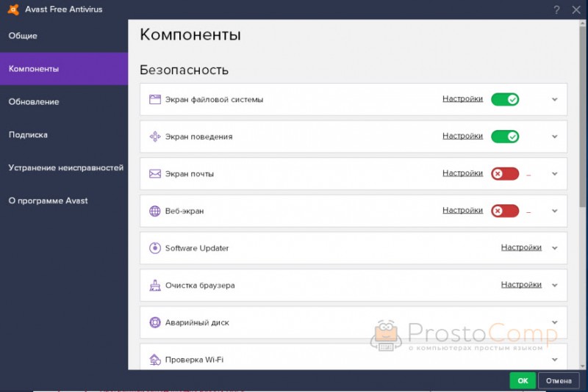The height and width of the screenshot is (392, 588).
Task: Enable the Веб-экран toggle
Action: coord(505,211)
